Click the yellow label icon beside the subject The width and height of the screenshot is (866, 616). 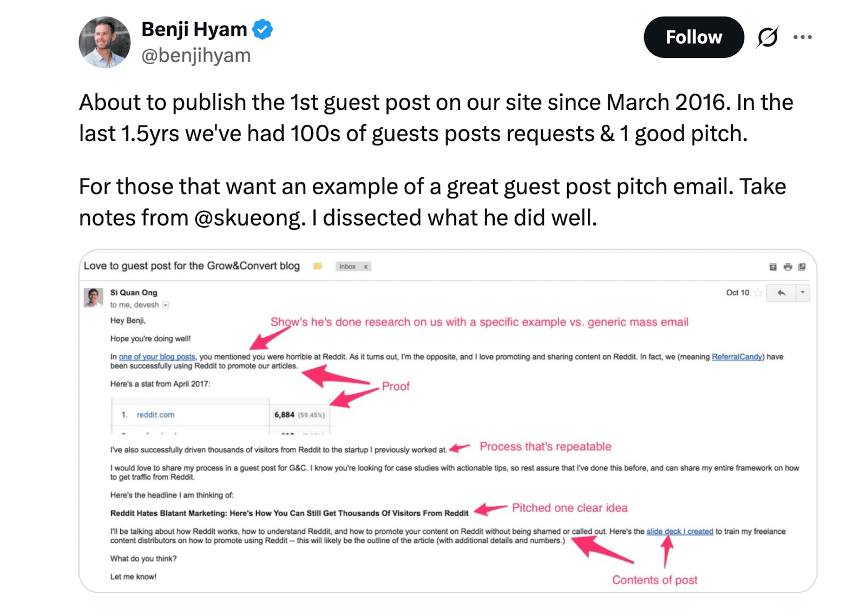[318, 266]
